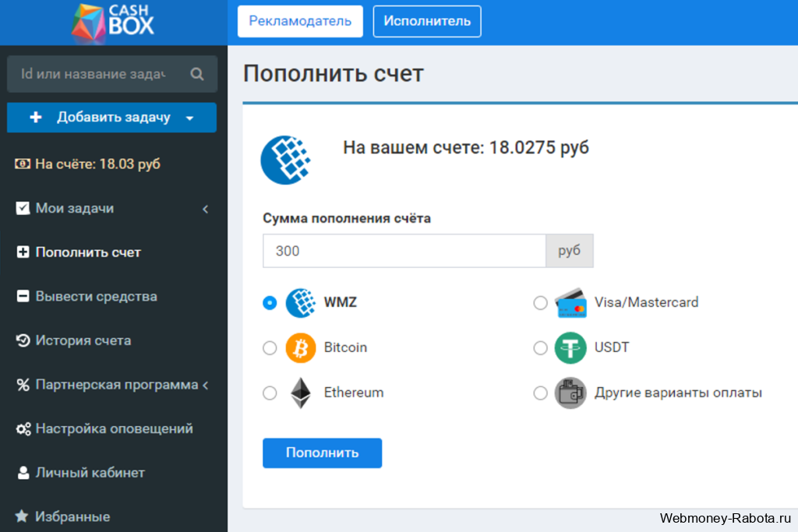Click the checkmark icon of Мои задачи
Viewport: 798px width, 532px height.
23,208
